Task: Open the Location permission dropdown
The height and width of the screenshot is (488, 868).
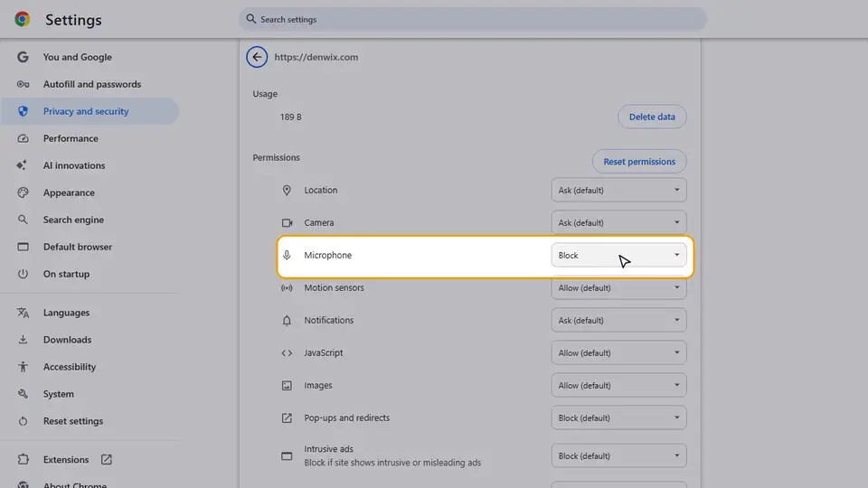Action: click(x=618, y=191)
